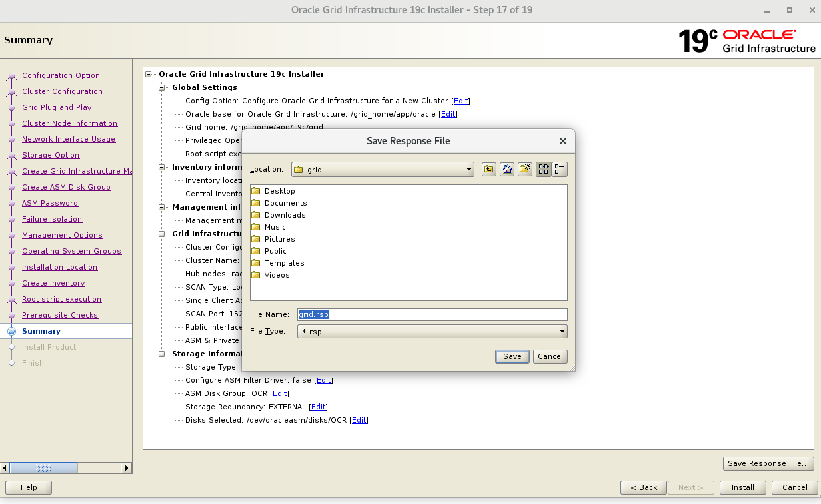Go to the Storage Option step
Screen dimensions: 821x504
(51, 155)
